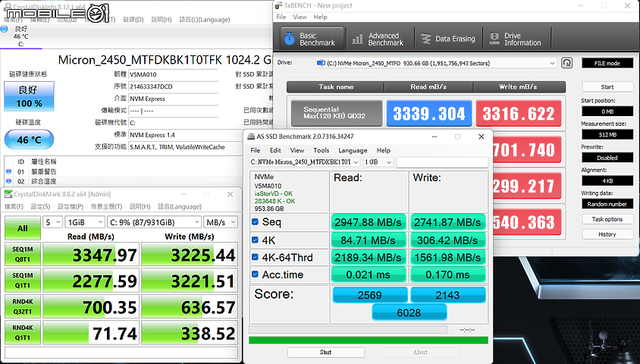Open the TxBENCH Drive selection dropdown
The width and height of the screenshot is (640, 364).
point(436,63)
